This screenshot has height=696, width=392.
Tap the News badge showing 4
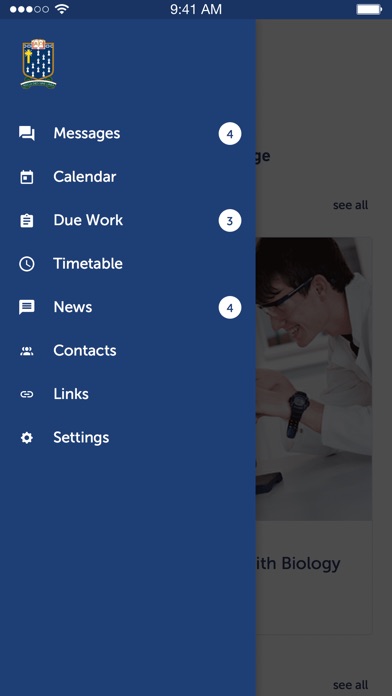[230, 308]
